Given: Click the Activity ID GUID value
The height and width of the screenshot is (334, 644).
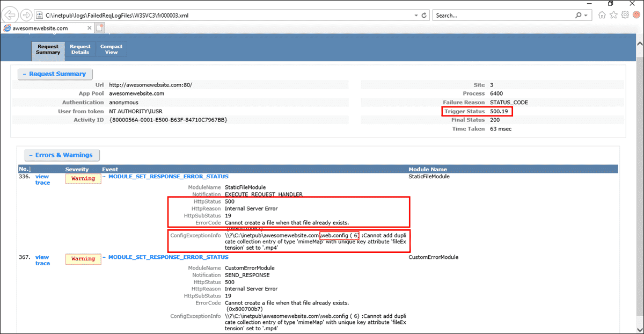Looking at the screenshot, I should tap(169, 119).
